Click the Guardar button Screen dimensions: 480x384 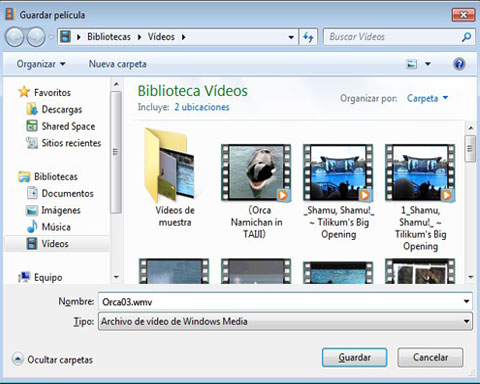pos(354,357)
